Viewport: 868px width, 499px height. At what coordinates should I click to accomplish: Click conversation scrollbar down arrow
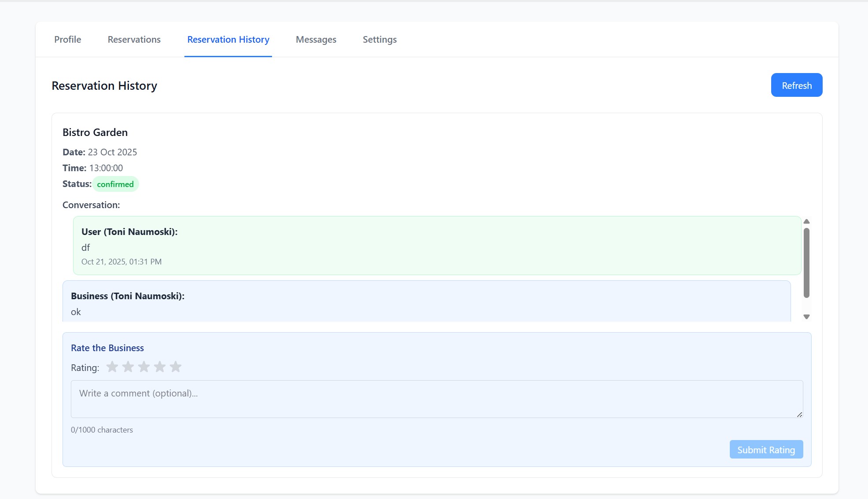point(806,316)
